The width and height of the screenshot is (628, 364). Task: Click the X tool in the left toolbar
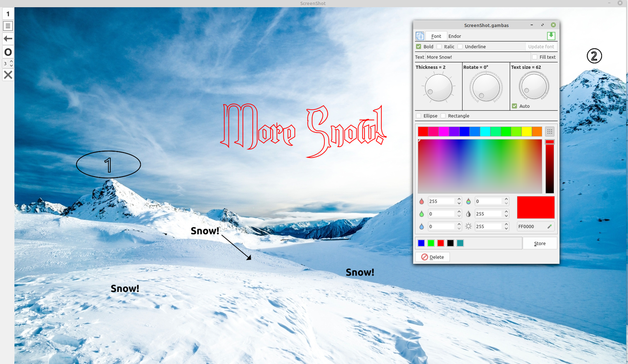click(x=8, y=75)
